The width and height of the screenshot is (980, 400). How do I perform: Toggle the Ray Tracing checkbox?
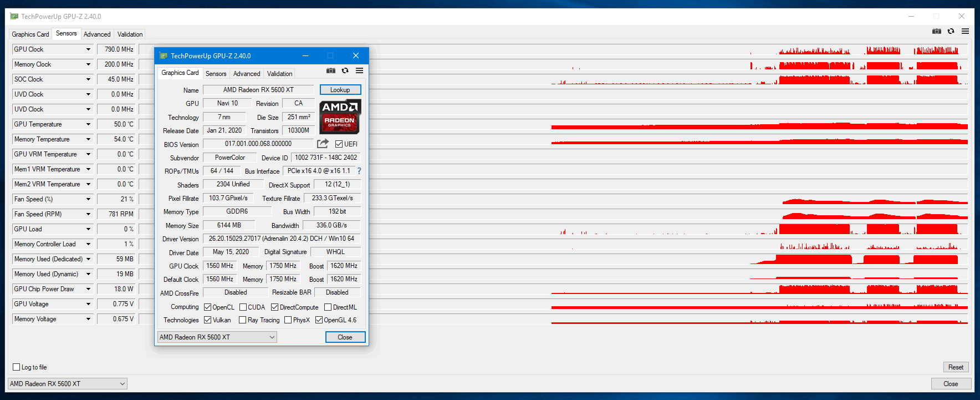click(242, 320)
